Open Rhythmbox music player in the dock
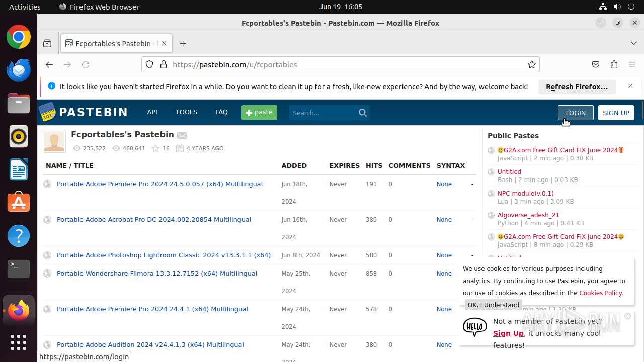Viewport: 644px width, 362px height. tap(19, 136)
